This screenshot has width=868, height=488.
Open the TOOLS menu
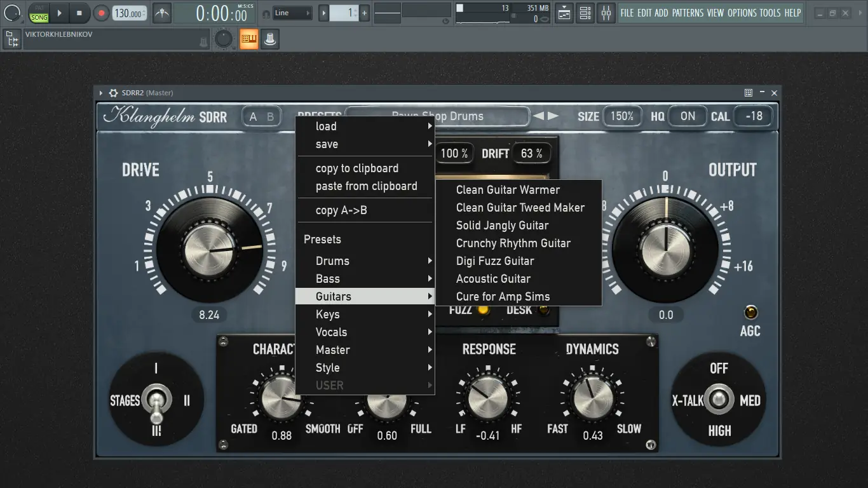(770, 13)
